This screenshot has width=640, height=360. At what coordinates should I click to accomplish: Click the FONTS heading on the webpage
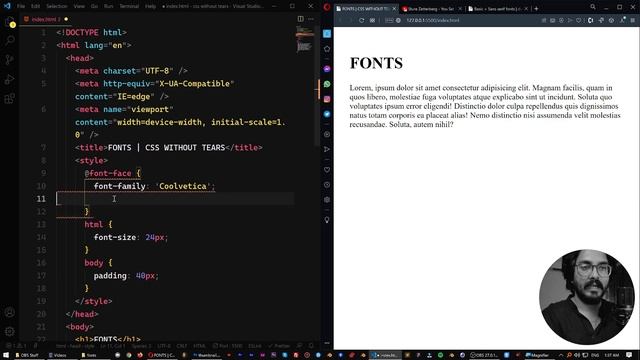[376, 63]
